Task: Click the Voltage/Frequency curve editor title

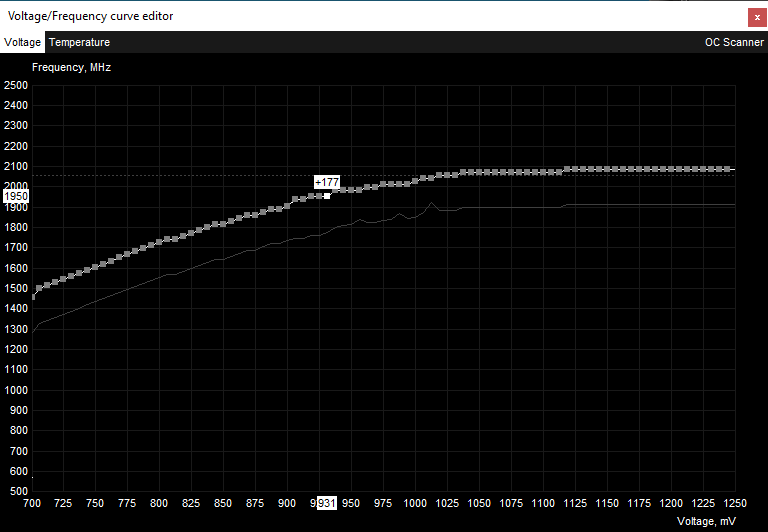Action: coord(91,16)
